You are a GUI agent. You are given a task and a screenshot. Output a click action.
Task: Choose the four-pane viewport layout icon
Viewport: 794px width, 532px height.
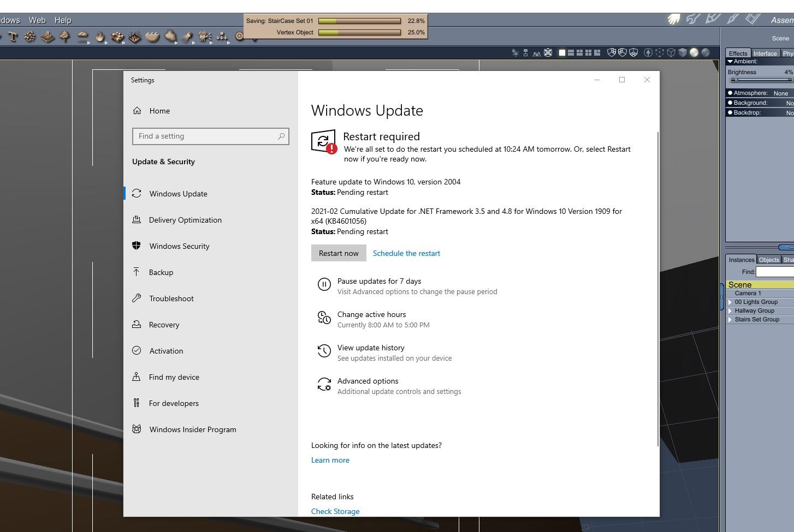588,53
